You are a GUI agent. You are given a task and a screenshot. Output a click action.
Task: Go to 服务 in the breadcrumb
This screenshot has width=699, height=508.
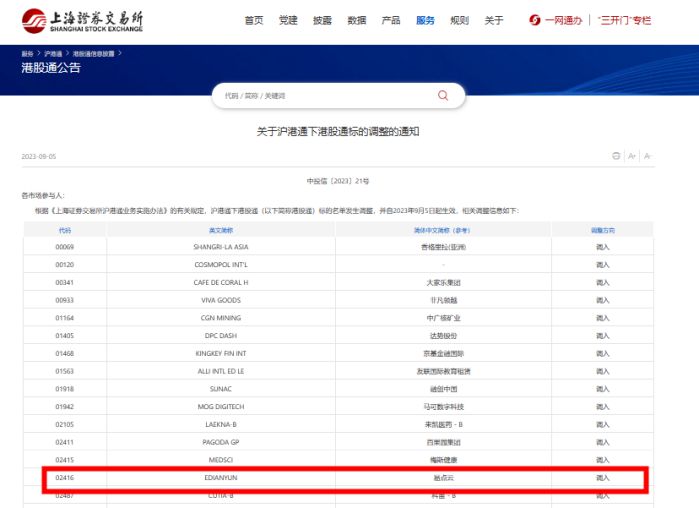(28, 53)
